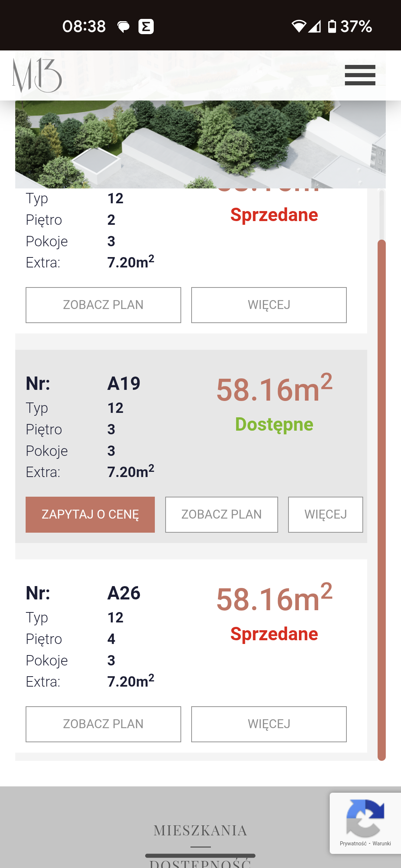The height and width of the screenshot is (868, 401).
Task: View plan for apartment A19
Action: coord(221,514)
